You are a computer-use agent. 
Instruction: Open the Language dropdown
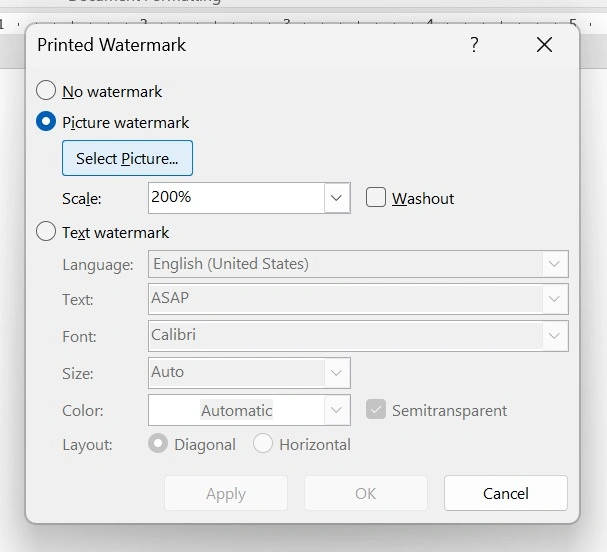[x=358, y=264]
